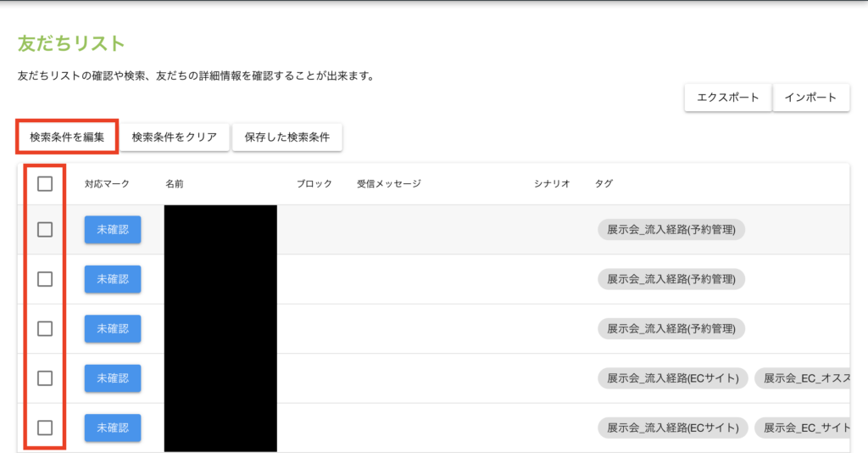Screen dimensions: 868x453
Task: Open 検索条件を編集 to edit search conditions
Action: 67,137
